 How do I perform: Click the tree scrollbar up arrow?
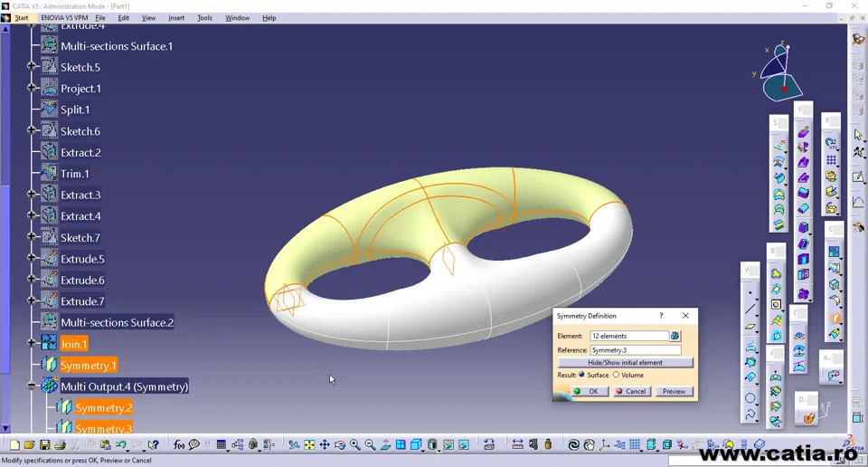tap(5, 29)
